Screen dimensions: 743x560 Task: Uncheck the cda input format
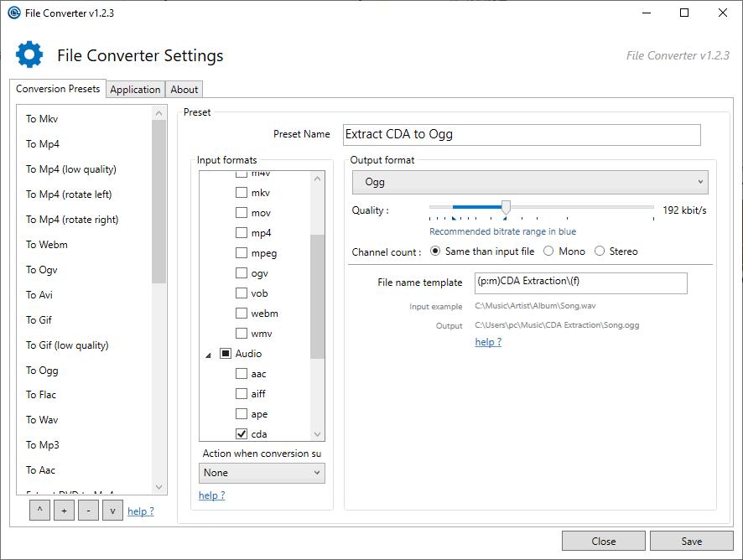(x=242, y=434)
